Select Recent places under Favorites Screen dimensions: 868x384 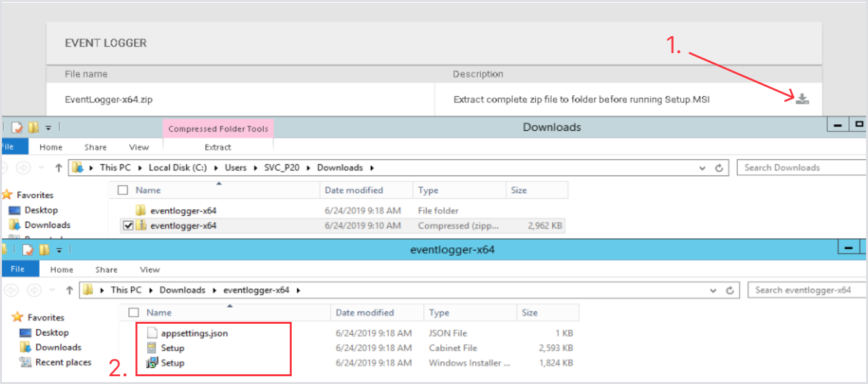[x=63, y=363]
